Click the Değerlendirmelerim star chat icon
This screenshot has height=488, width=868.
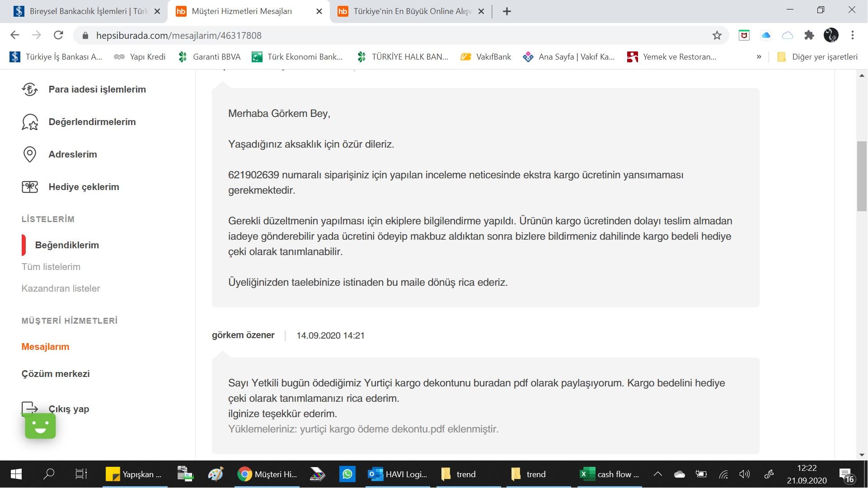pyautogui.click(x=30, y=122)
